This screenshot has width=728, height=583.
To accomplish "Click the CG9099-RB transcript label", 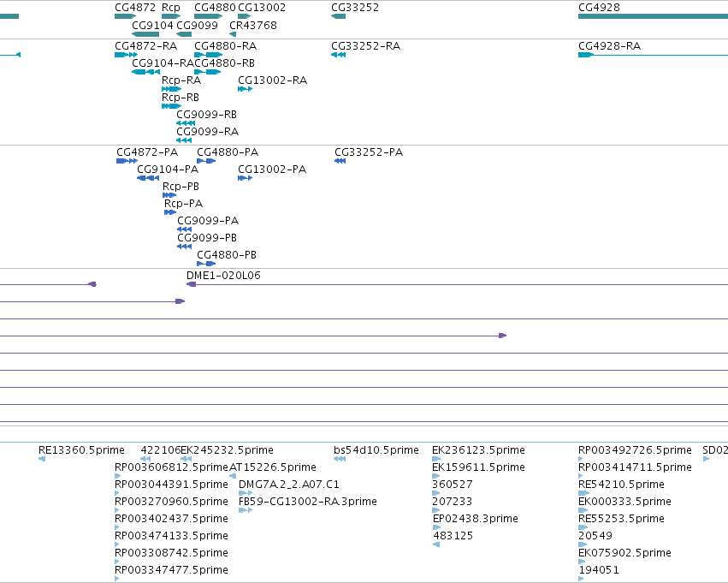I will point(207,114).
